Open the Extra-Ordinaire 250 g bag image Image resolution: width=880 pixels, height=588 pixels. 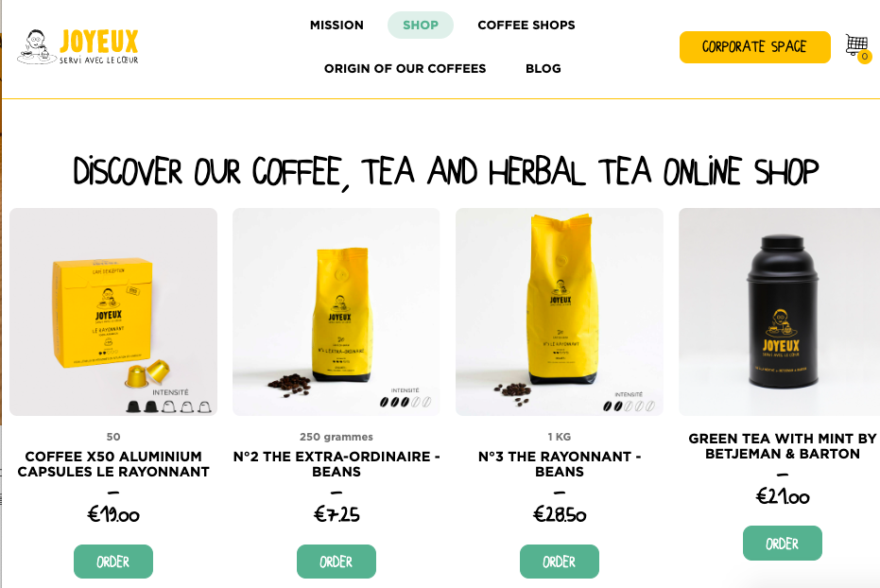336,312
